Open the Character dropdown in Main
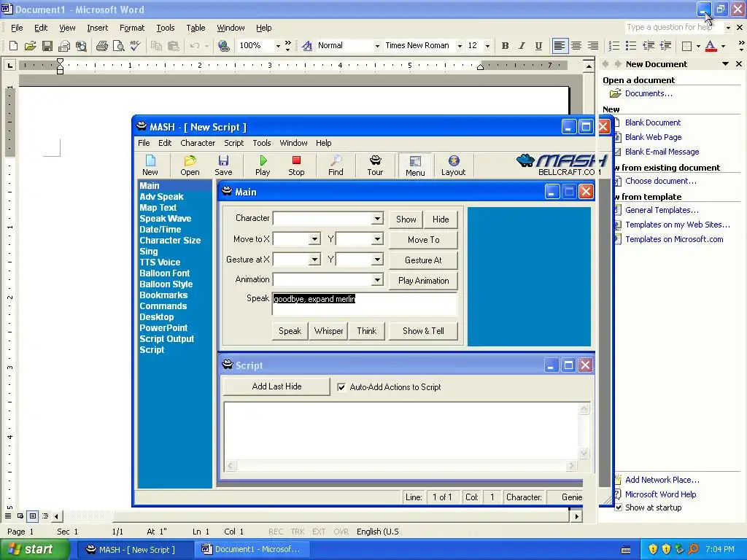 pos(377,219)
